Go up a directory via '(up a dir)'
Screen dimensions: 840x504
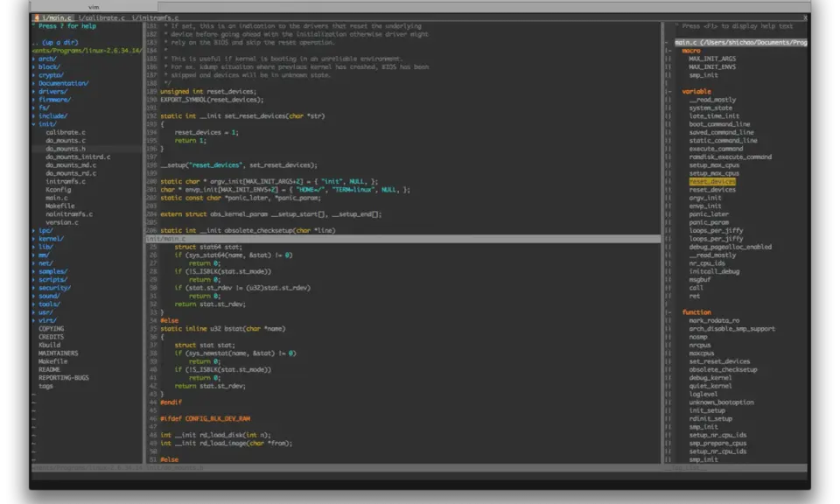point(55,42)
